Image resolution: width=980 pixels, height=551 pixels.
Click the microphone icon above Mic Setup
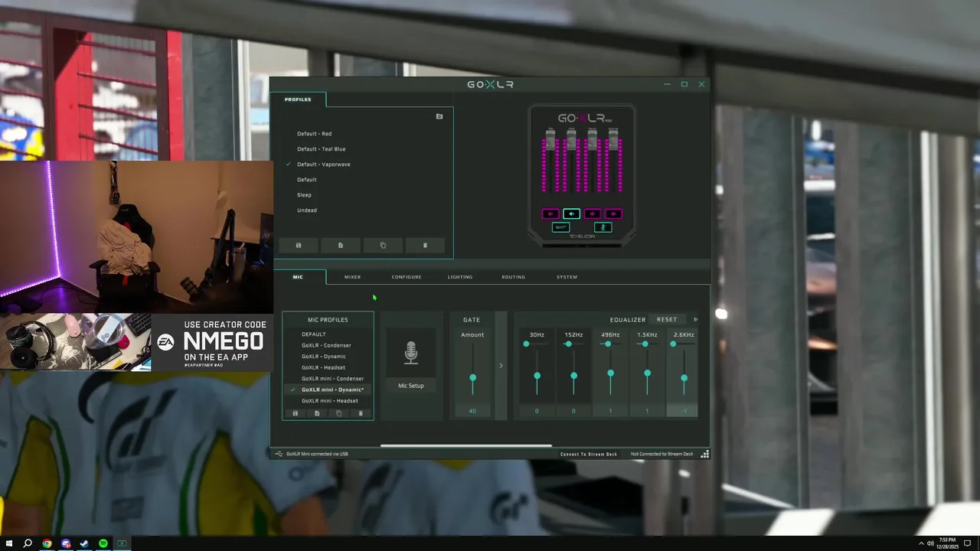(x=411, y=353)
